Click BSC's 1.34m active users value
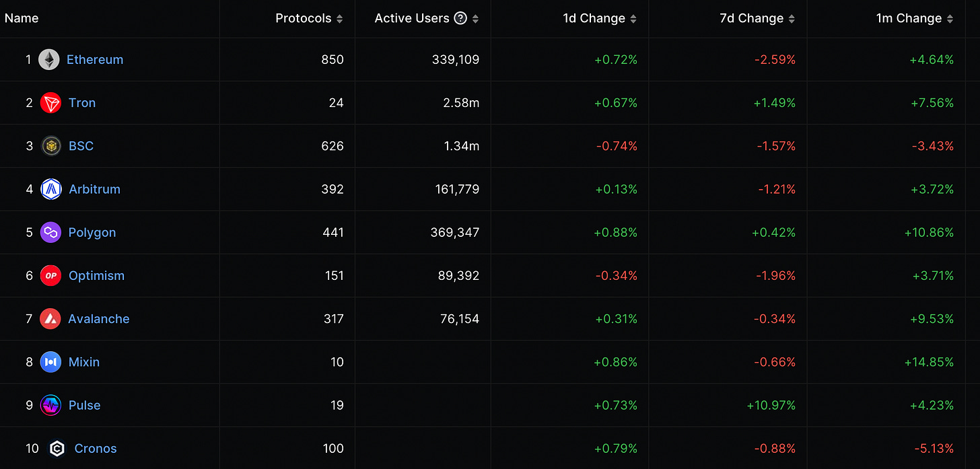The image size is (980, 469). pyautogui.click(x=462, y=146)
